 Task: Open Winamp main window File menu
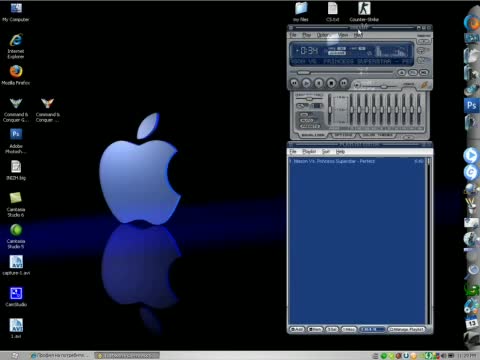(x=293, y=35)
